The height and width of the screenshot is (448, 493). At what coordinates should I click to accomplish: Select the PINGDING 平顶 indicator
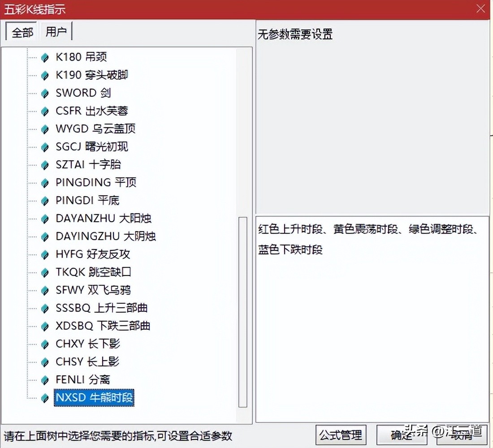[96, 183]
